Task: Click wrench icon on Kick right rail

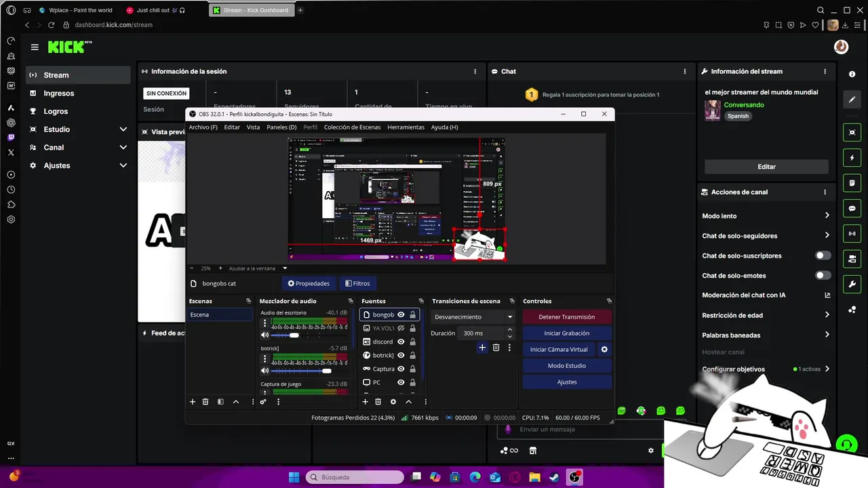Action: 852,284
